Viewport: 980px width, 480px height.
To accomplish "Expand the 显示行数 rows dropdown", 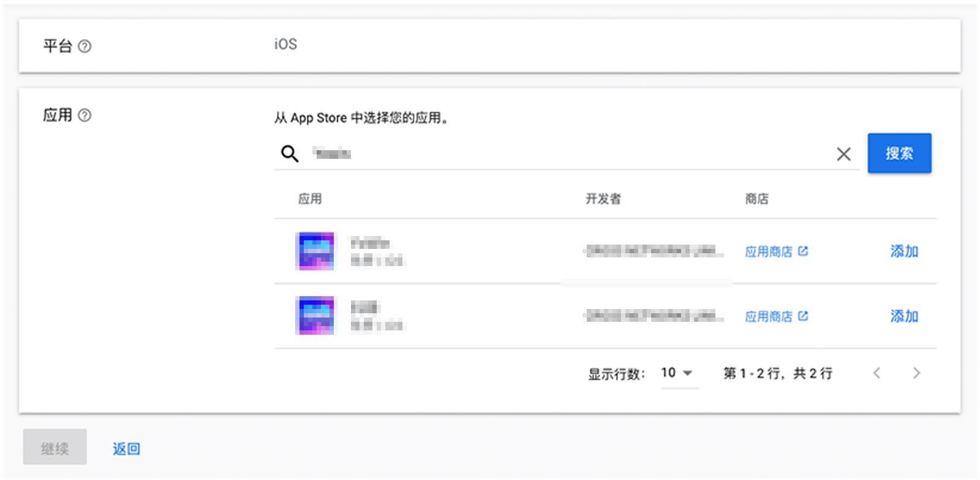I will coord(679,373).
